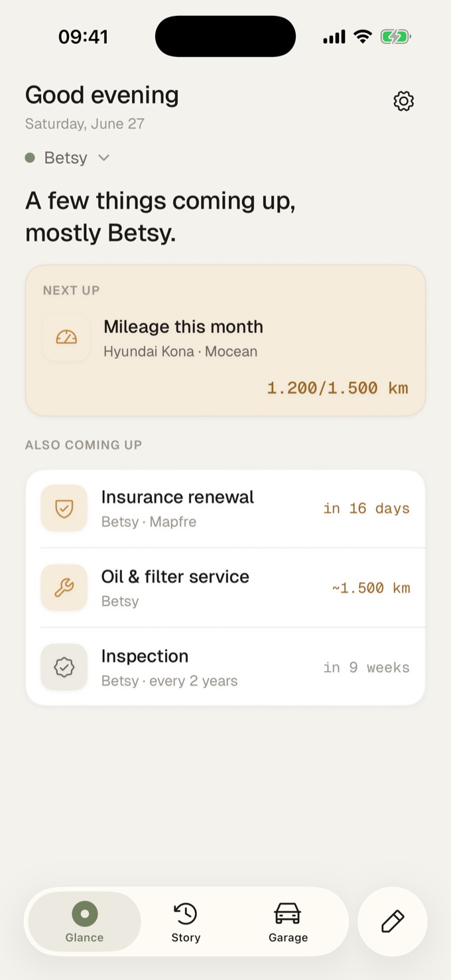Open the Oil & filter service item
451x980 pixels.
(x=225, y=587)
